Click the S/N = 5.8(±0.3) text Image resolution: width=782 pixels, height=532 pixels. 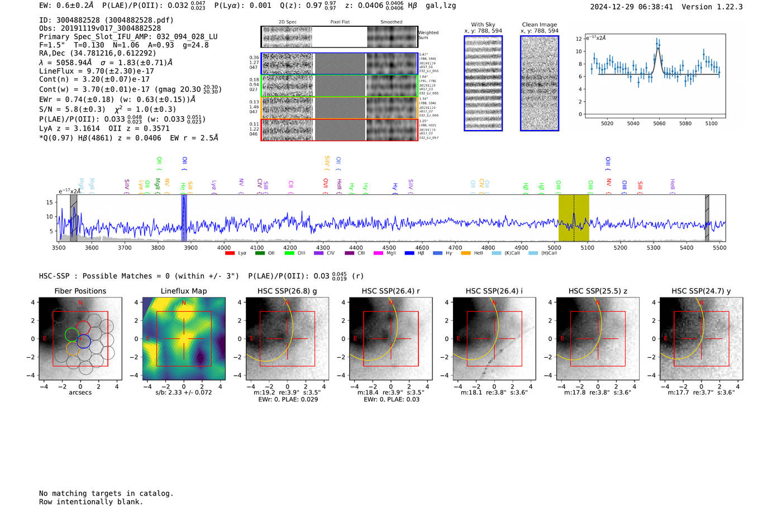[x=72, y=109]
